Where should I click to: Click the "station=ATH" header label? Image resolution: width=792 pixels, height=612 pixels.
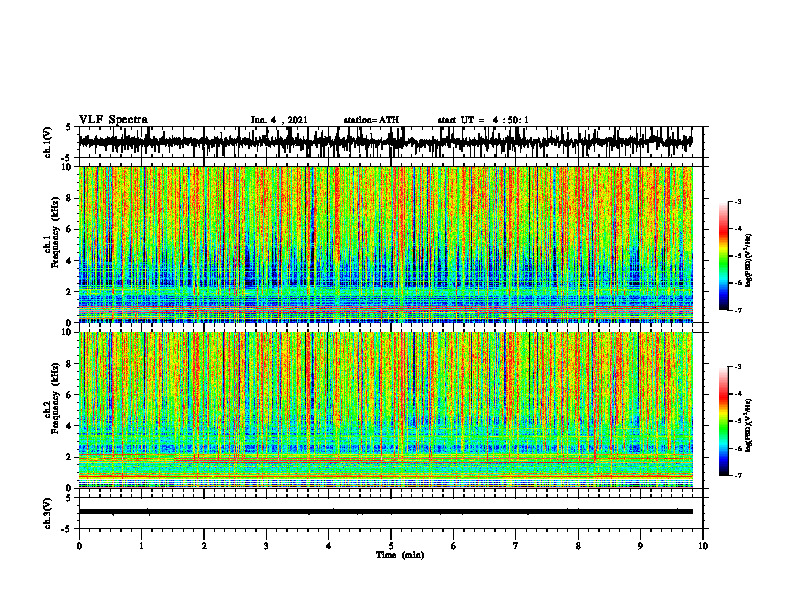(371, 120)
